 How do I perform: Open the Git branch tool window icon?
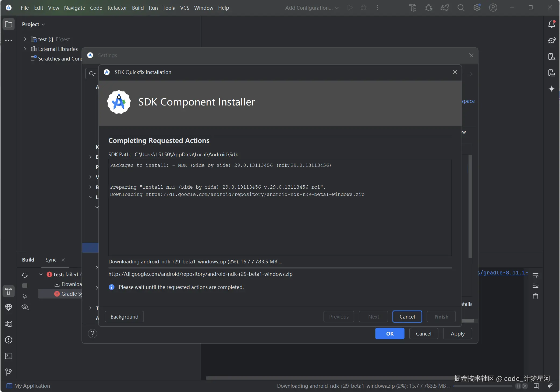(9, 372)
